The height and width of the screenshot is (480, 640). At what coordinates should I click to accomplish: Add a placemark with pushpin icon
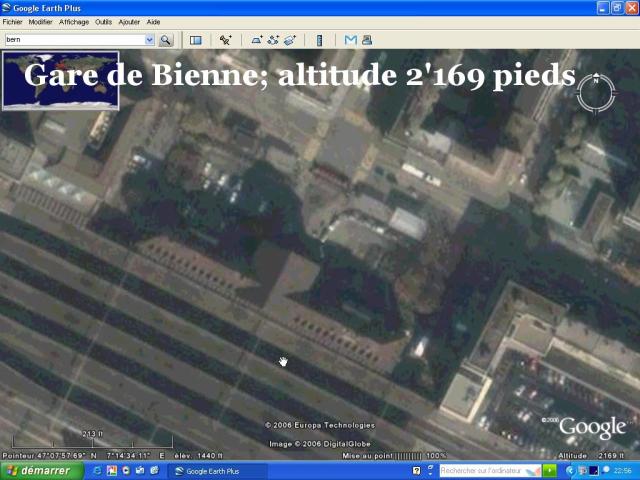pyautogui.click(x=225, y=40)
